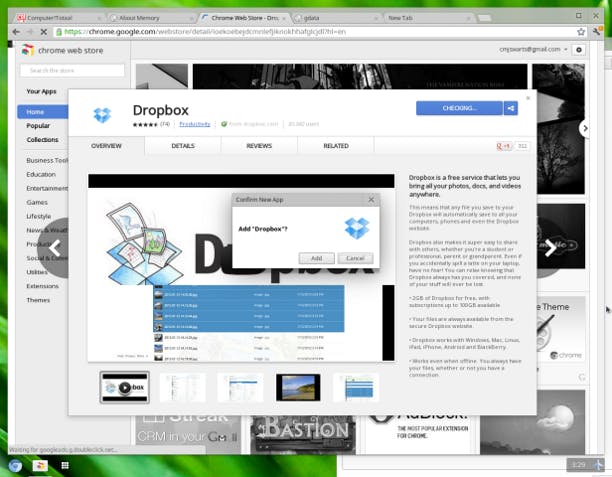Click the address bar URL
The width and height of the screenshot is (612, 477).
coord(205,32)
